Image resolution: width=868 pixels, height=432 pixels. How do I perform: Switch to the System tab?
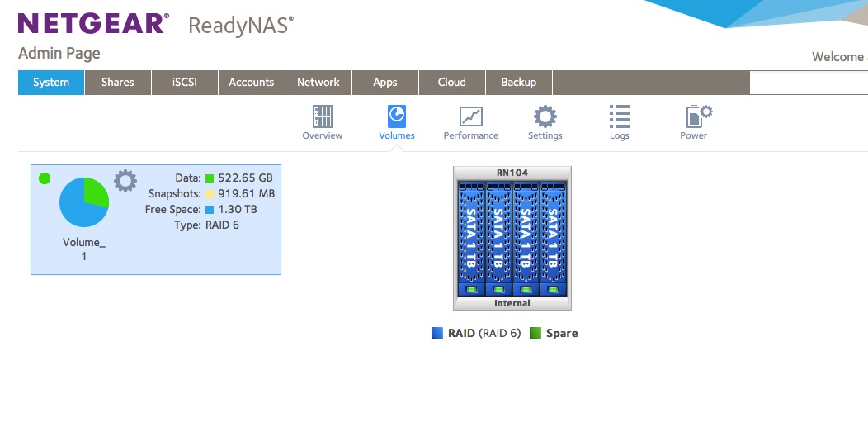51,83
